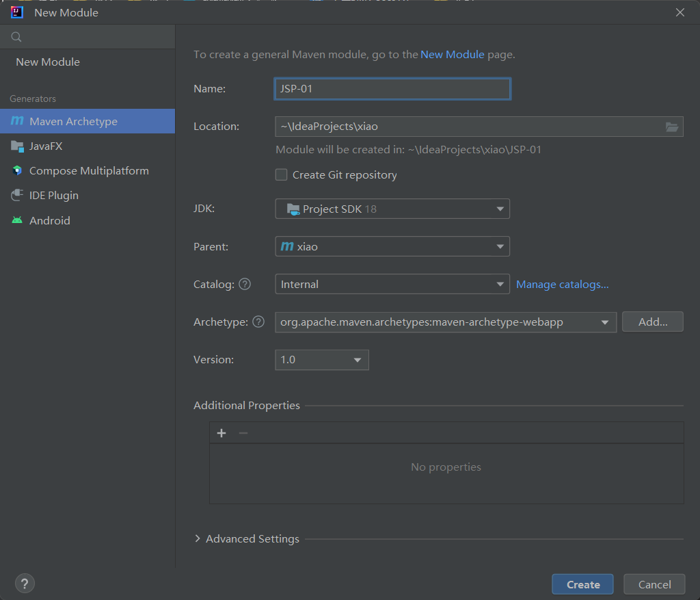
Task: Open help with the bottom question button
Action: pyautogui.click(x=25, y=584)
